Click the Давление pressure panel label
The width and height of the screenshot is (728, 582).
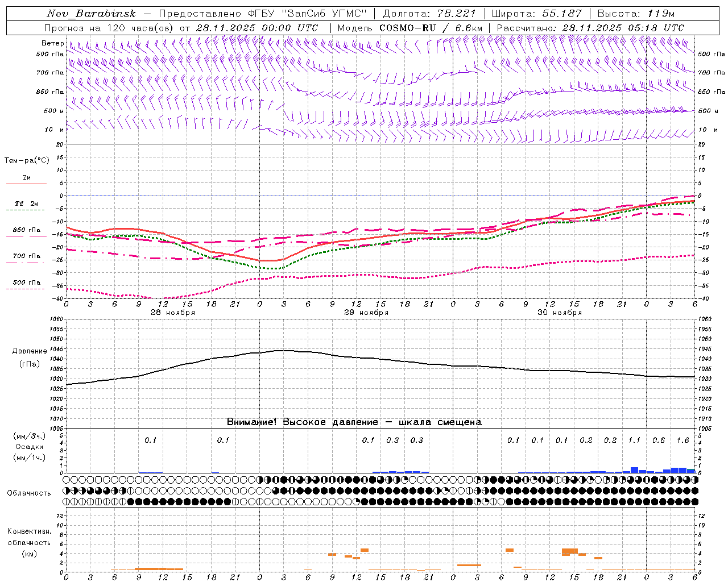coord(30,351)
